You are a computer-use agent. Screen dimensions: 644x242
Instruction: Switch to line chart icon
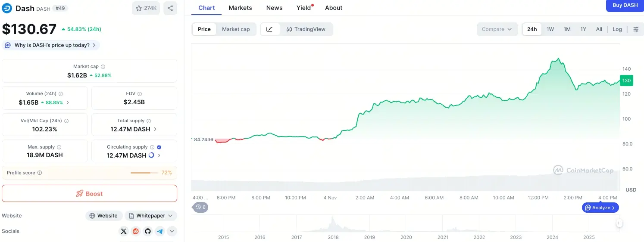(x=270, y=29)
